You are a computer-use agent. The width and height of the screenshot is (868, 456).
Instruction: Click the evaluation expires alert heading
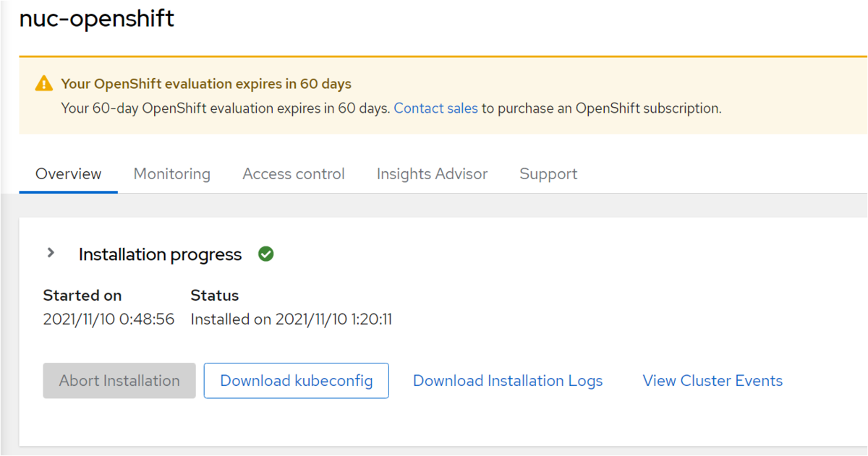tap(206, 84)
